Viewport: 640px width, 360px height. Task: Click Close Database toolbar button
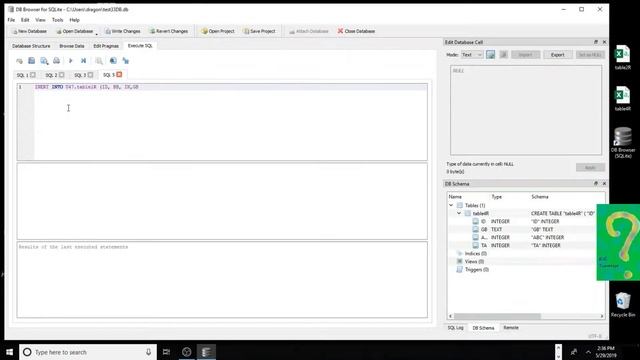click(x=356, y=31)
